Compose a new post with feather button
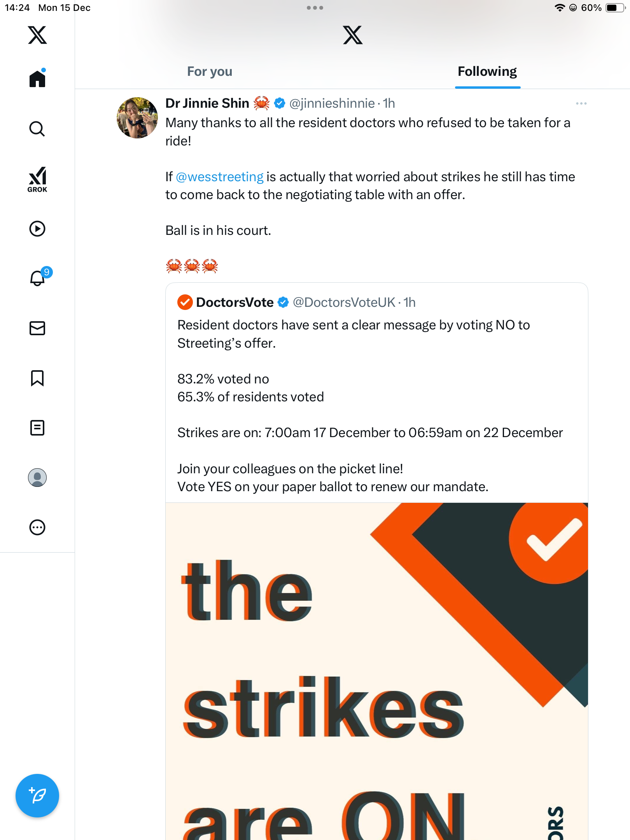Screen dimensions: 630x840 [37, 796]
